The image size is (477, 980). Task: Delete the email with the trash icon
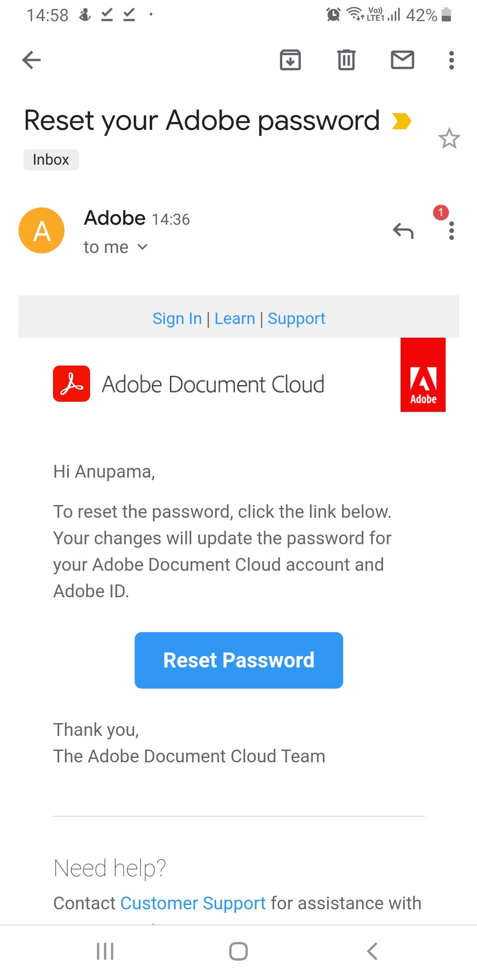pos(346,60)
